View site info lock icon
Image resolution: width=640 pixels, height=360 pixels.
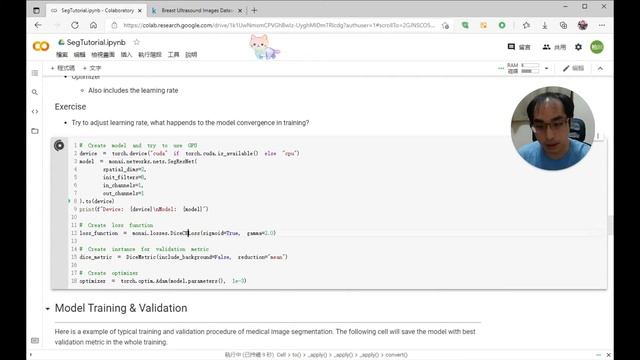click(114, 25)
